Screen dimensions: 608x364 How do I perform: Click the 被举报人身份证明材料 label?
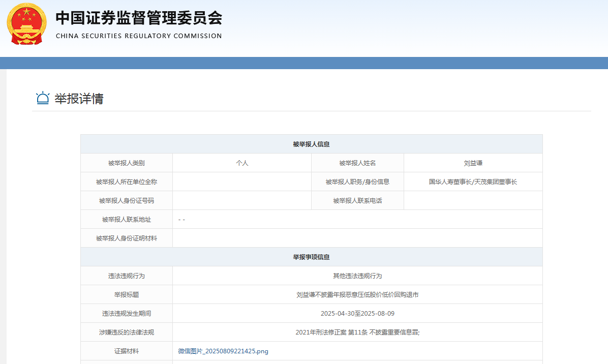click(x=127, y=238)
